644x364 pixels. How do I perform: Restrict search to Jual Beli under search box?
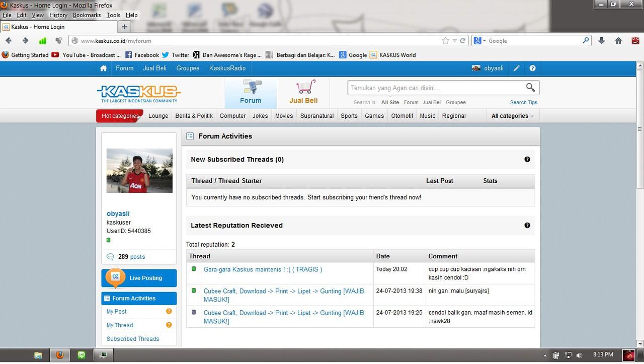point(432,102)
